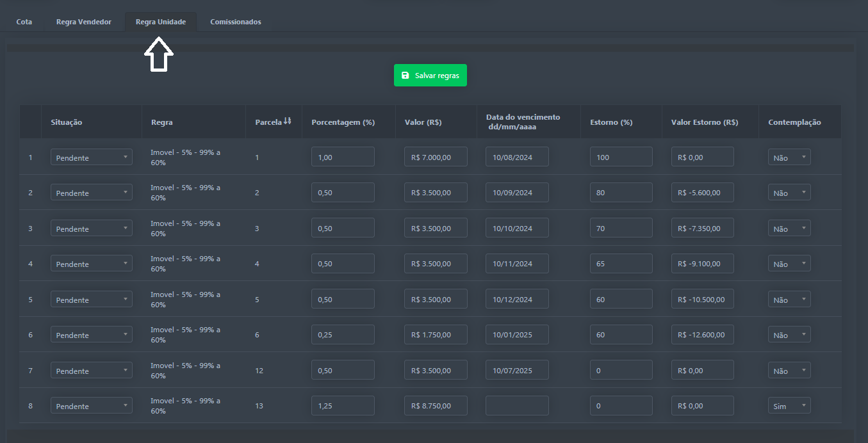Open Situação dropdown in row 8
The height and width of the screenshot is (443, 868).
click(92, 405)
